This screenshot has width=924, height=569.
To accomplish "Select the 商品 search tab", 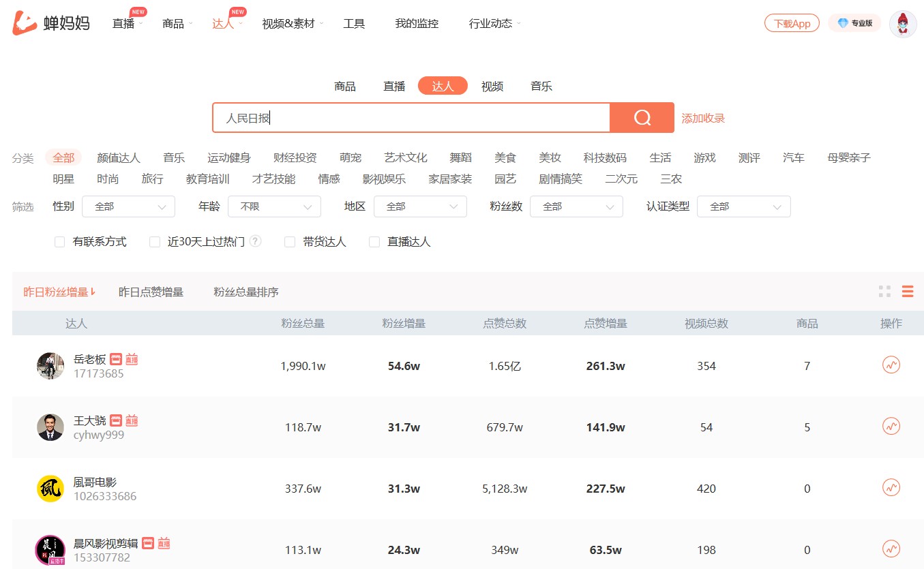I will pos(345,86).
